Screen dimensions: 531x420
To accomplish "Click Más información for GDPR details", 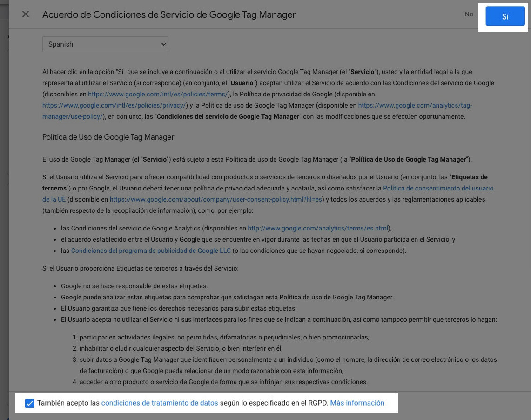I will tap(356, 402).
